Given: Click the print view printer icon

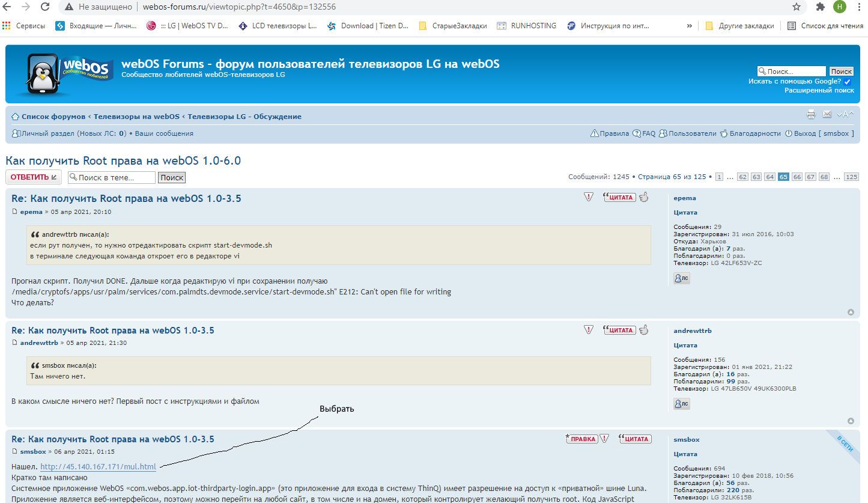Looking at the screenshot, I should click(x=811, y=114).
